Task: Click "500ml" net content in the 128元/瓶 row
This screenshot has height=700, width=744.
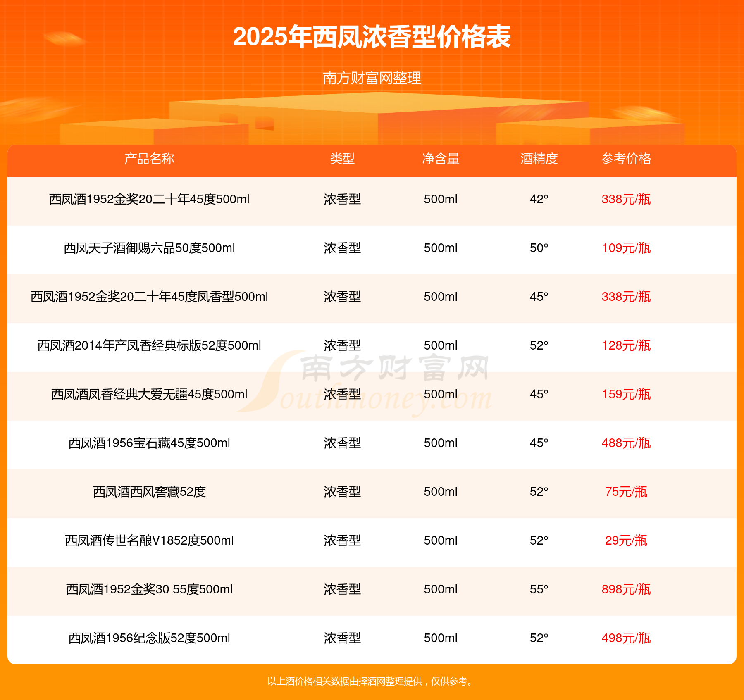Action: (x=441, y=345)
